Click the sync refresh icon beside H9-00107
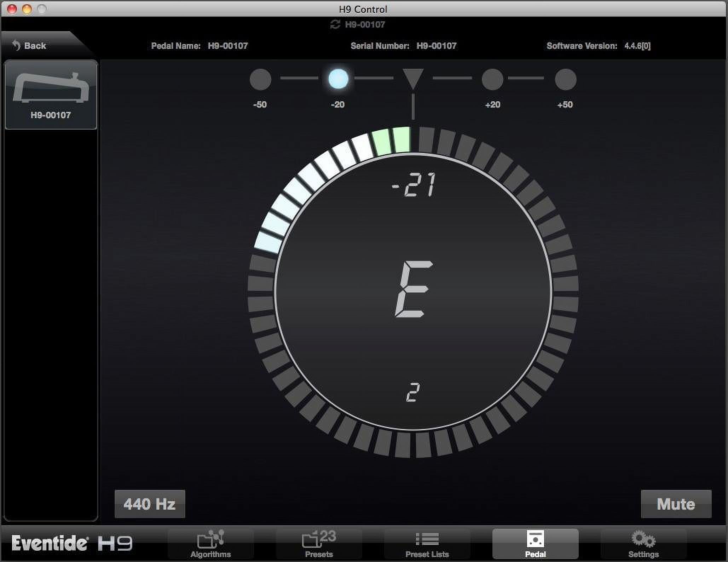The image size is (728, 562). click(x=335, y=24)
